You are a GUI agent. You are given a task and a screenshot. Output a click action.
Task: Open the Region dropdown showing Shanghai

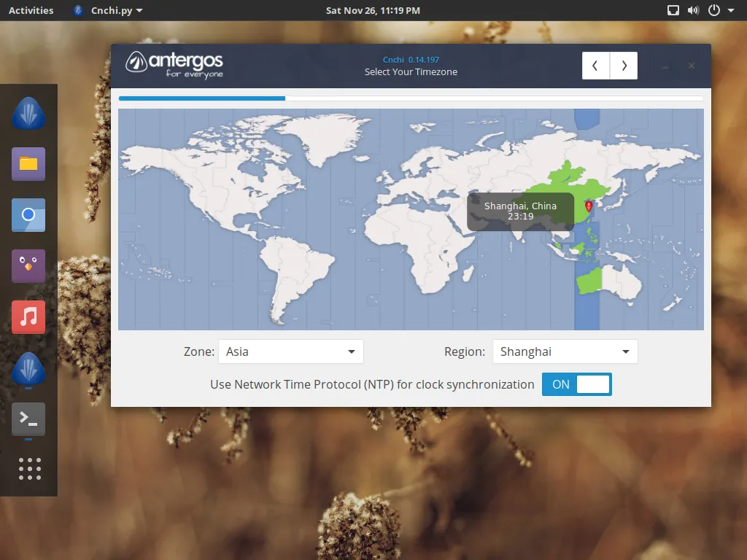pos(565,351)
